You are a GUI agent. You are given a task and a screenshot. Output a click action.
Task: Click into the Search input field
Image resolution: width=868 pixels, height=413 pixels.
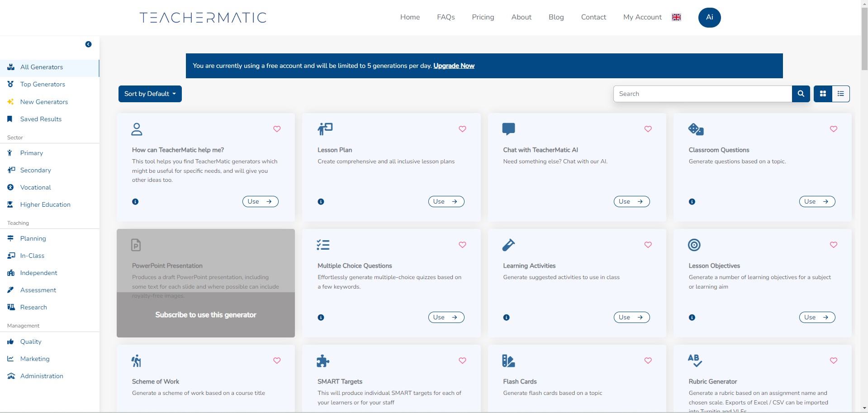click(702, 94)
